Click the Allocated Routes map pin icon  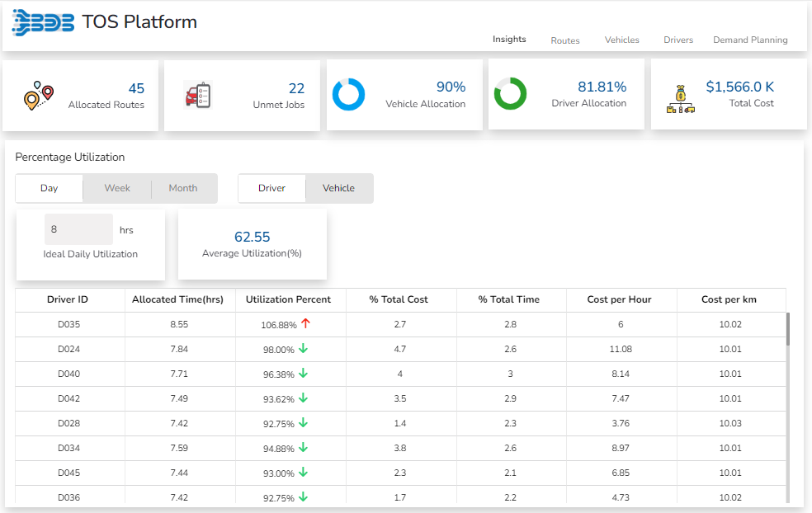38,95
